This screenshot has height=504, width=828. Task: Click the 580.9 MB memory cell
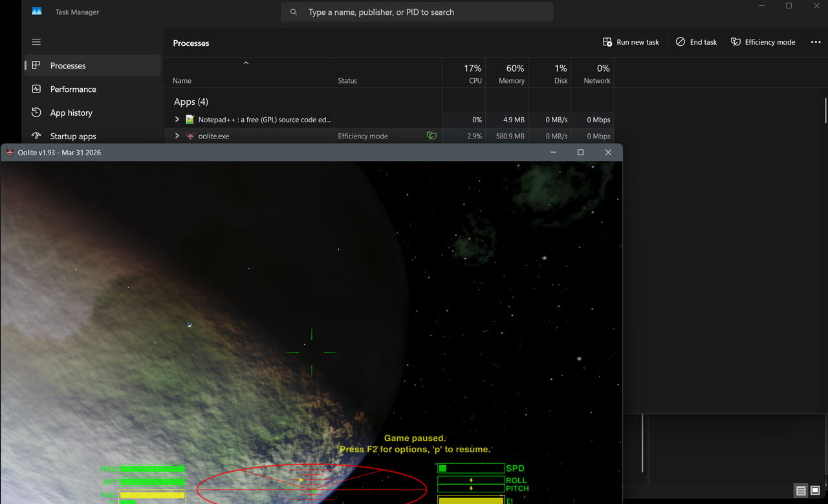pyautogui.click(x=507, y=136)
